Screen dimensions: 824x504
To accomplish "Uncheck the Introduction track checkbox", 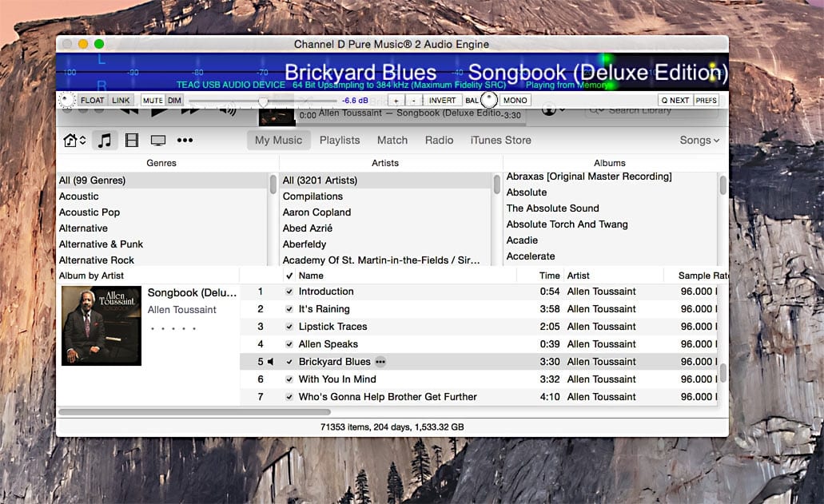I will 289,292.
